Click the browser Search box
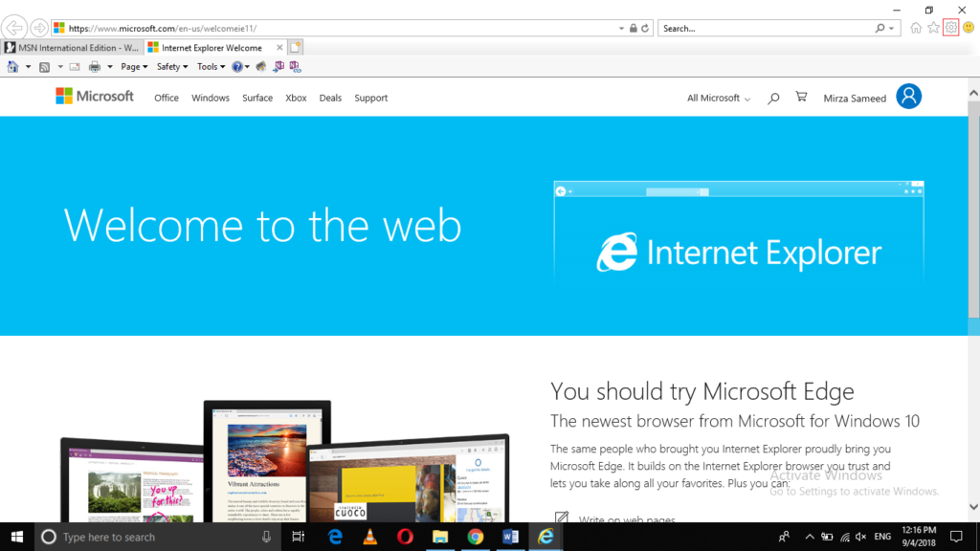This screenshot has width=980, height=551. coord(767,28)
